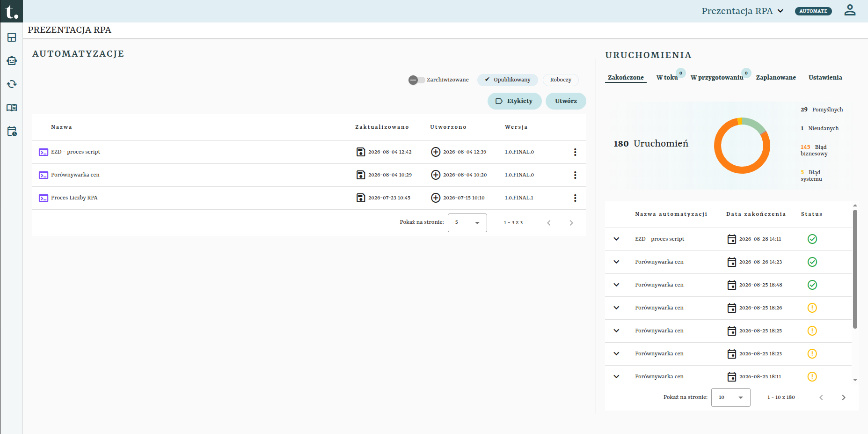The image size is (868, 434).
Task: Open three-dot menu for Porównywarka cen
Action: pyautogui.click(x=575, y=175)
